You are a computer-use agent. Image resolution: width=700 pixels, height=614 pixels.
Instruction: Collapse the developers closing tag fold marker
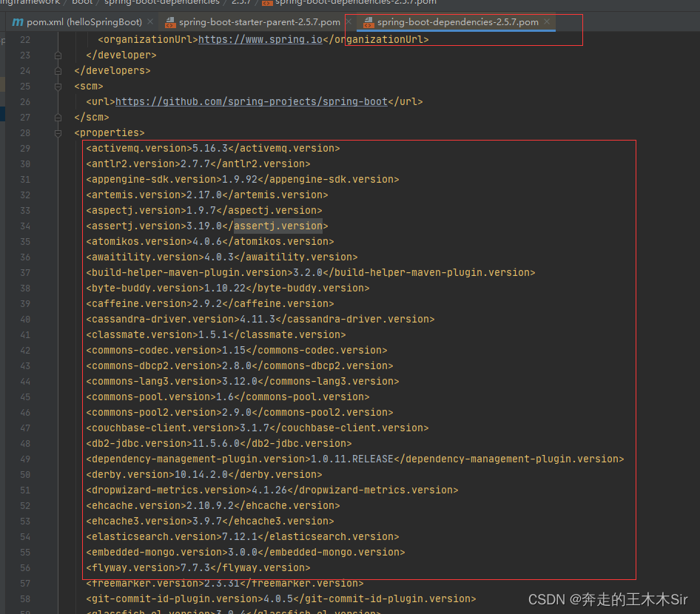pos(58,71)
